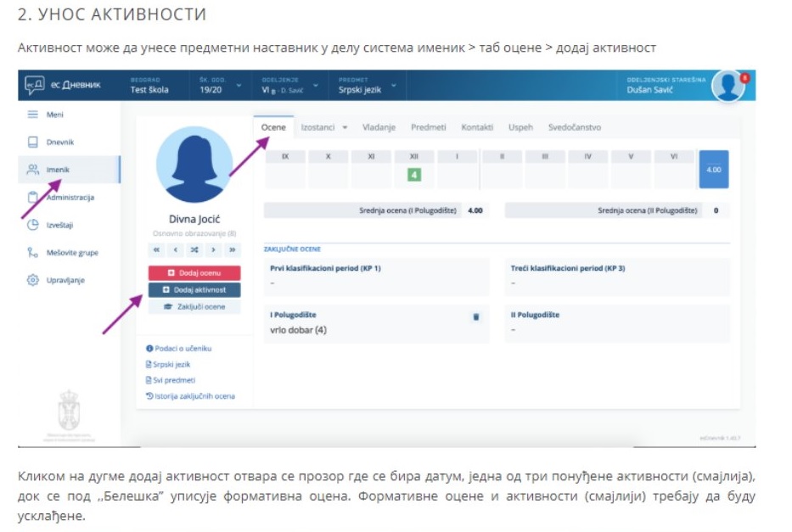Expand the Izostanci tab dropdown arrow
This screenshot has width=792, height=532.
coord(345,128)
